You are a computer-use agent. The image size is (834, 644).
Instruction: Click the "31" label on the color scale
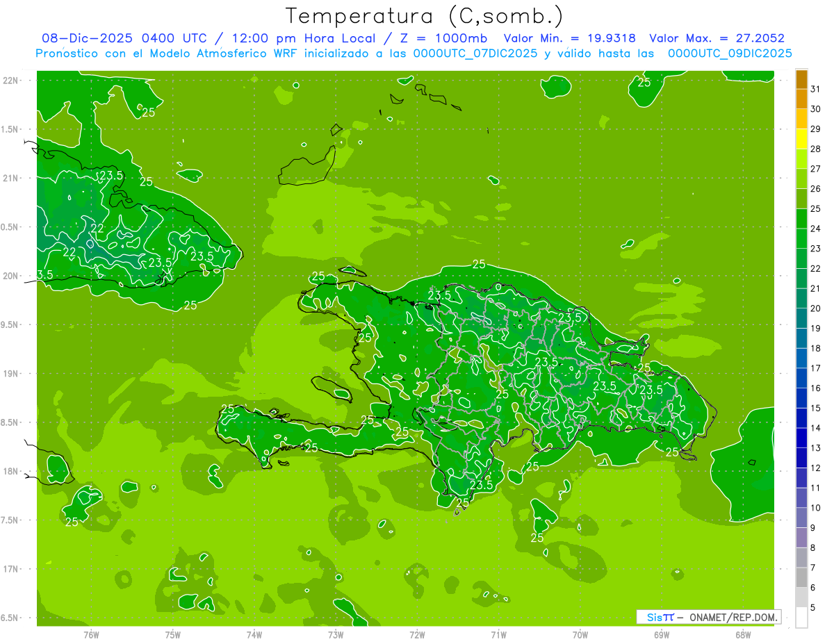[x=816, y=89]
